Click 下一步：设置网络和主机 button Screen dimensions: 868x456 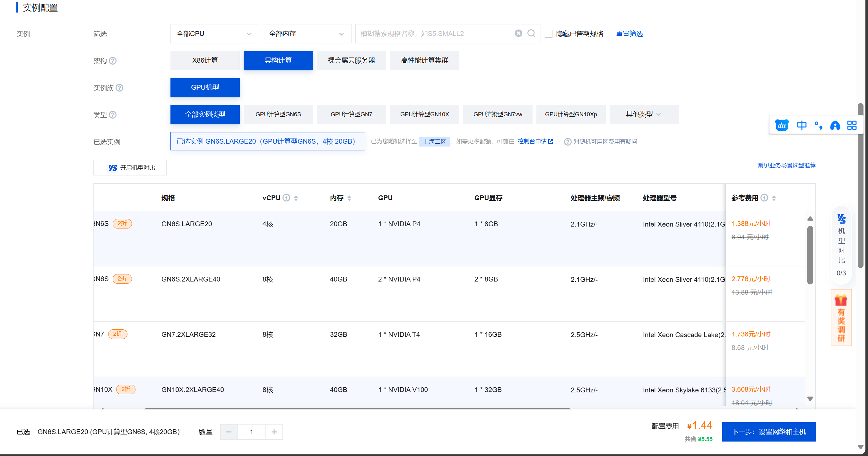click(x=768, y=432)
